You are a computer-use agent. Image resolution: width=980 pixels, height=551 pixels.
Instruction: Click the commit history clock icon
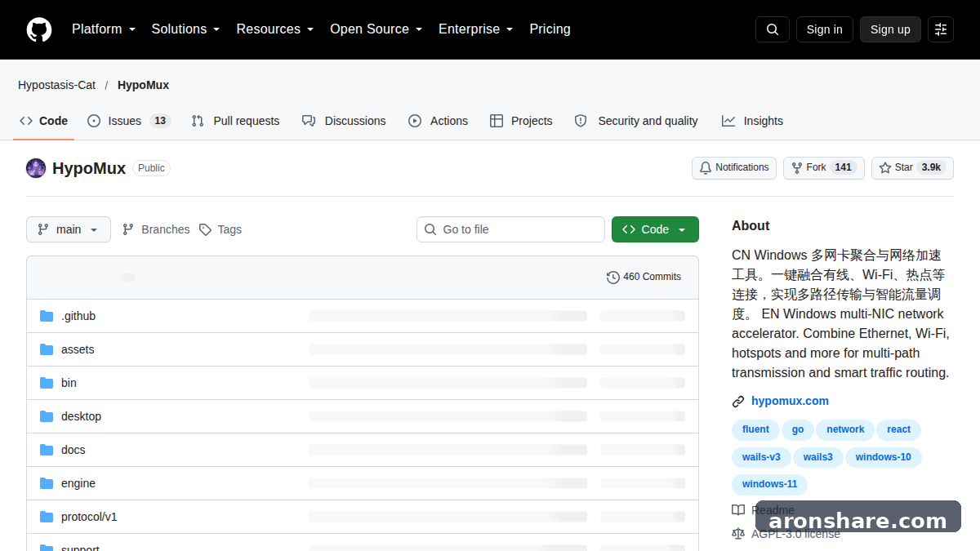point(612,277)
